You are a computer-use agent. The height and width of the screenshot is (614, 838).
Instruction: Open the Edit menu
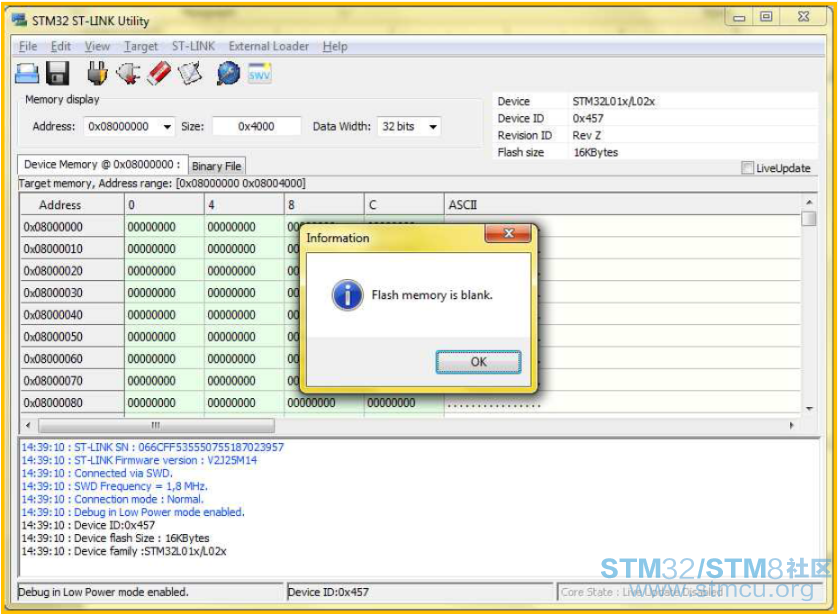[60, 46]
